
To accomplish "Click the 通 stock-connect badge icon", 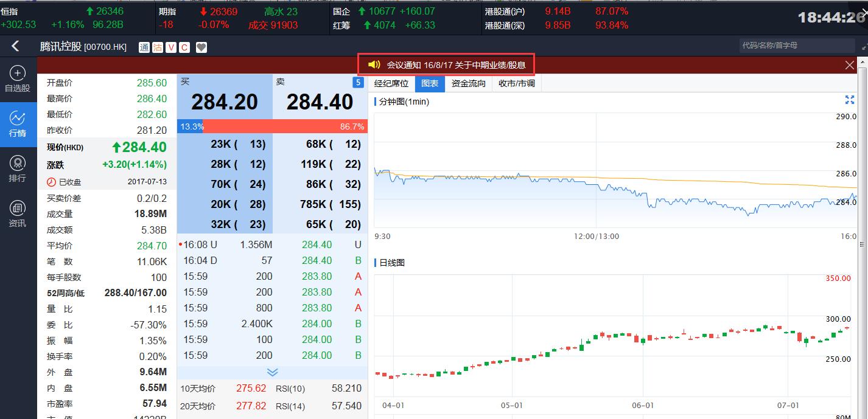I will click(144, 46).
